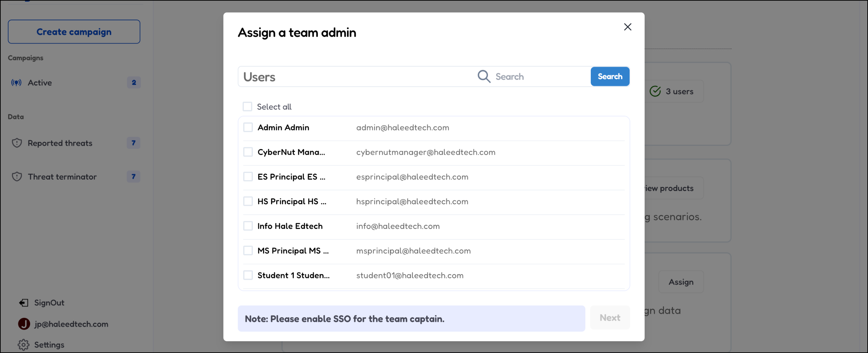Screen dimensions: 868x353
Task: Open the Reported threats menu item
Action: (60, 143)
